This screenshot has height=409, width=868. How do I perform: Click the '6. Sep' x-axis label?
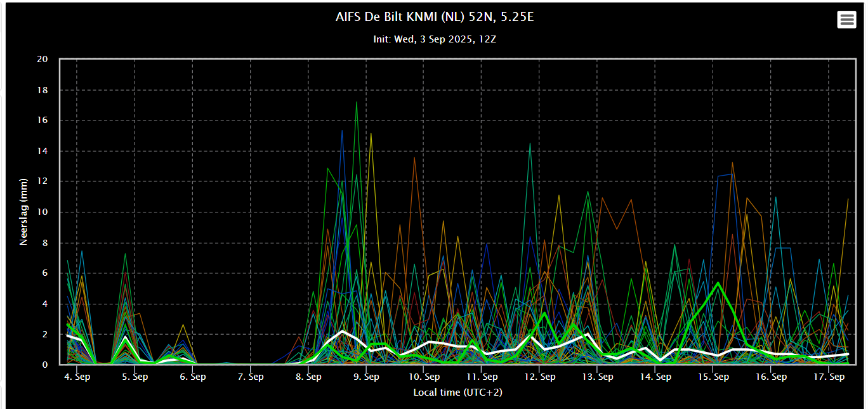(192, 377)
